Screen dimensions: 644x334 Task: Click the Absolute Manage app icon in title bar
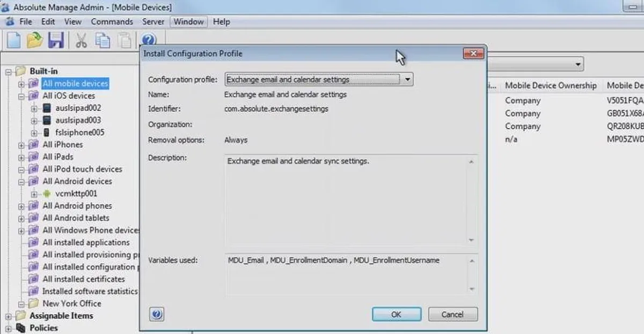click(6, 8)
